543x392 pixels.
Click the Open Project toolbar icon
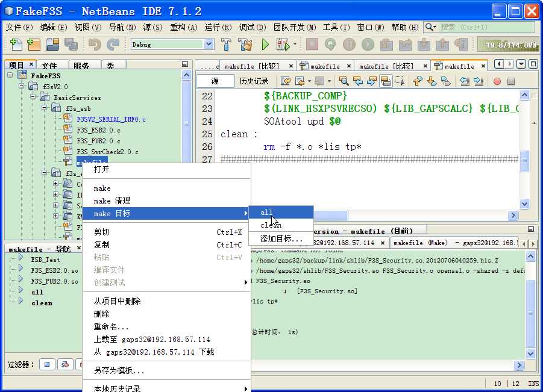click(52, 45)
